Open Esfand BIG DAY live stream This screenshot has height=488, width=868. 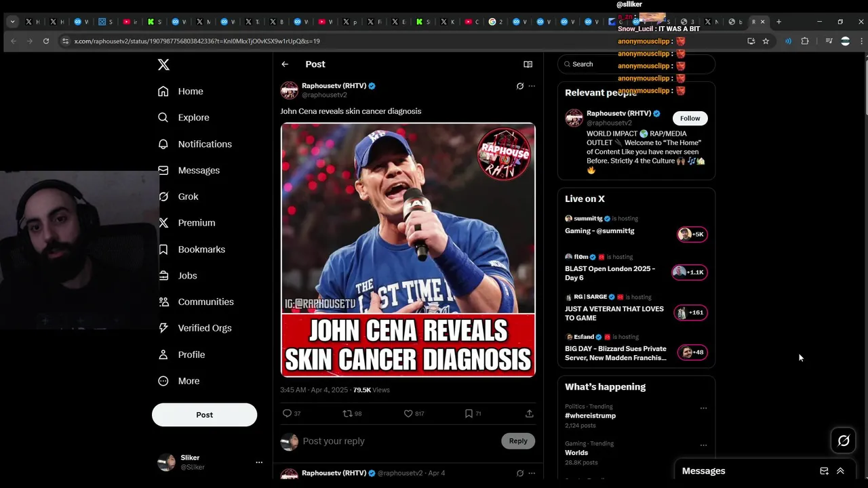(x=636, y=348)
